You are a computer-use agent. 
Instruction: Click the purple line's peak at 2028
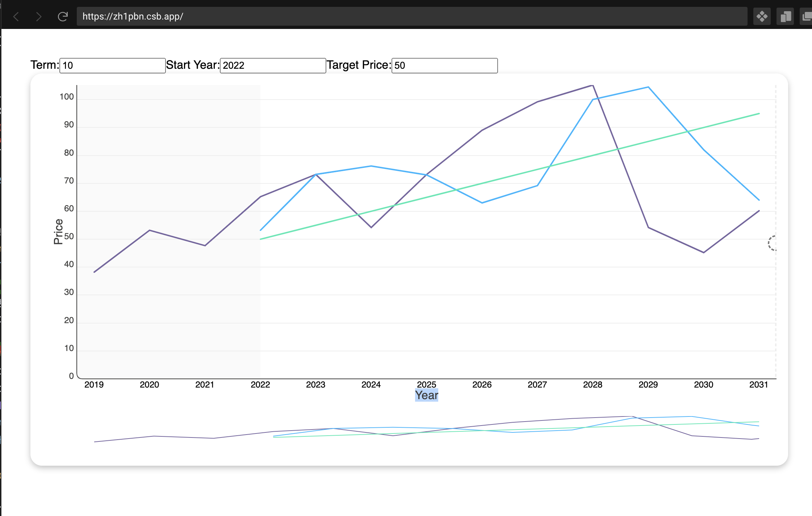click(592, 86)
